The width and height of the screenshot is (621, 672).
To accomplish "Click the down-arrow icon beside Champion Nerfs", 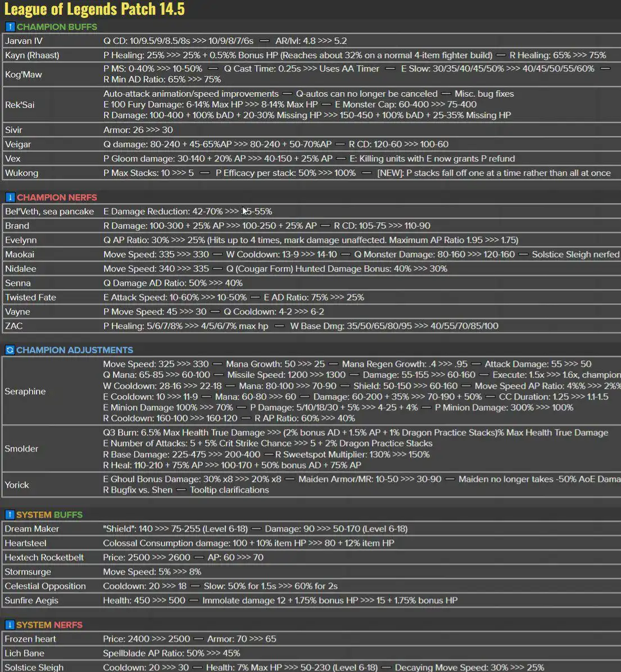I will (x=10, y=197).
